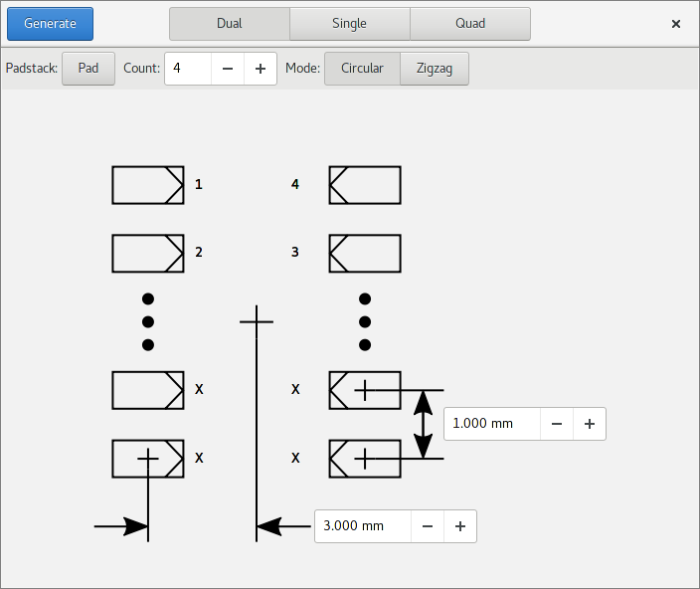
Task: Click the blue Generate button
Action: coord(50,24)
